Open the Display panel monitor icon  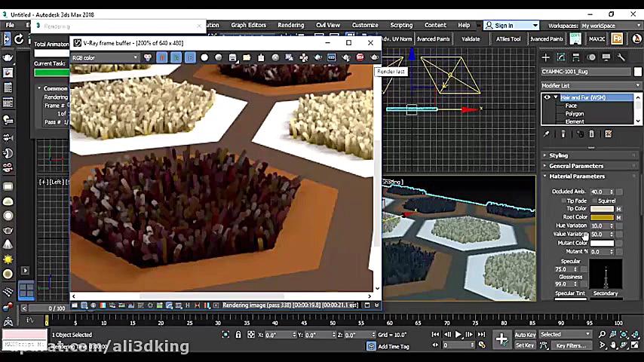606,57
